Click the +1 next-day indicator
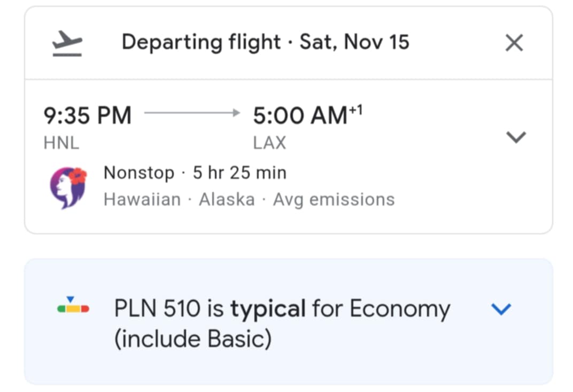This screenshot has width=573, height=392. [355, 110]
